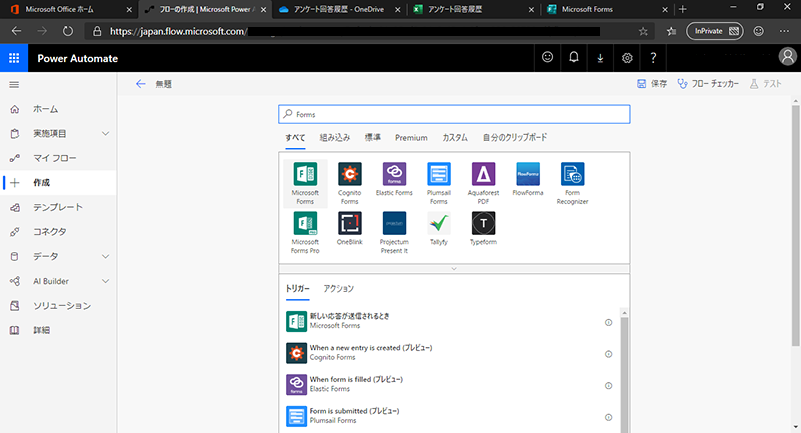Expand the データ sidebar section
The height and width of the screenshot is (433, 801).
pyautogui.click(x=105, y=256)
